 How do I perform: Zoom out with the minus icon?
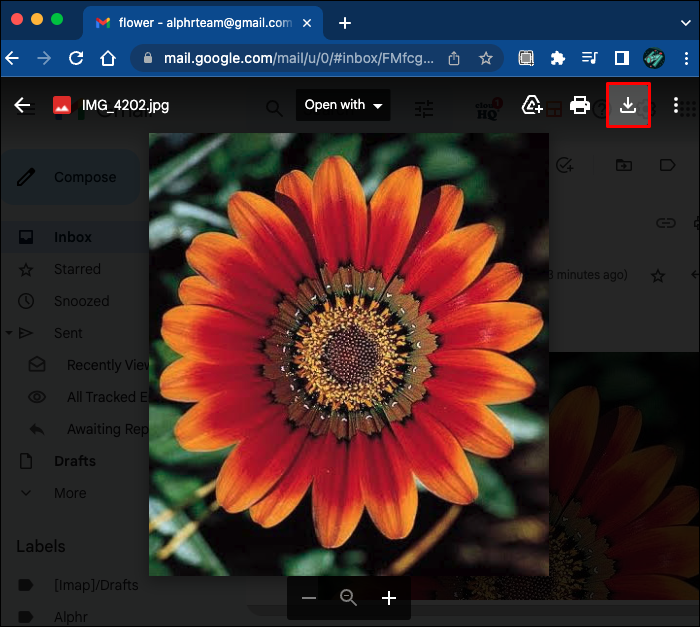(309, 598)
